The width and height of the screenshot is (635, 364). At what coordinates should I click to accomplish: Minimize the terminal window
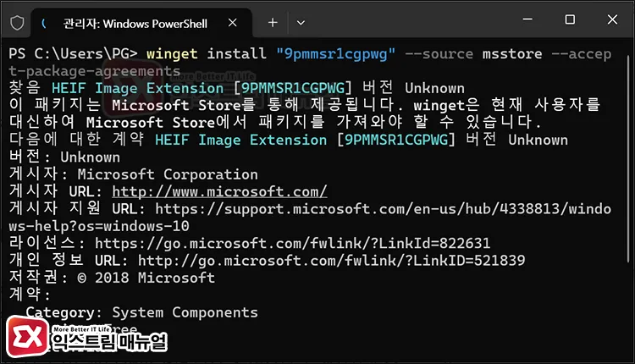coord(527,19)
